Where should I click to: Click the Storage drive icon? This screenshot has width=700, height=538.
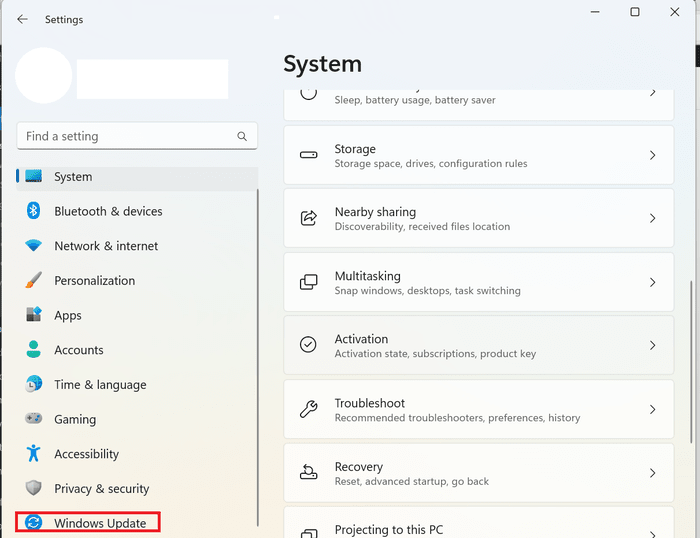tap(308, 155)
